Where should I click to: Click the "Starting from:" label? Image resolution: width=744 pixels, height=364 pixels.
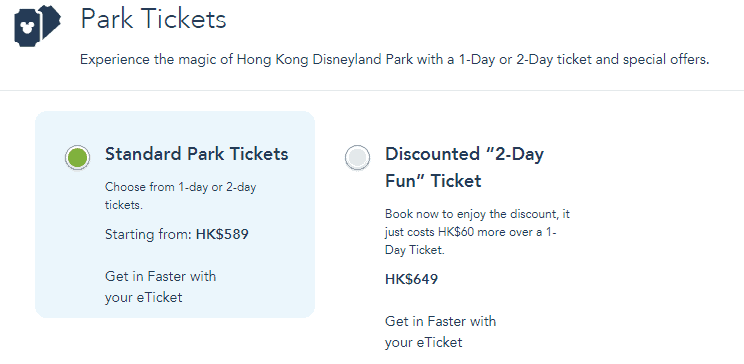149,234
